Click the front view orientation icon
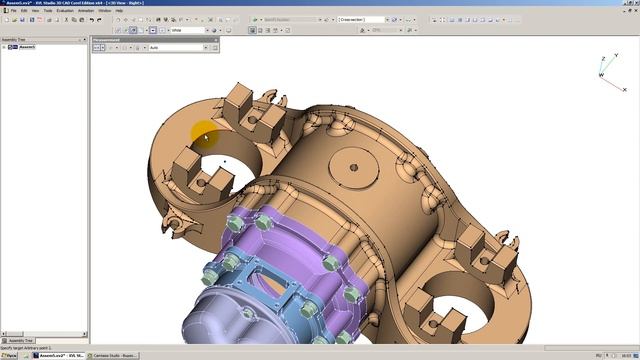The height and width of the screenshot is (360, 640). pyautogui.click(x=452, y=20)
